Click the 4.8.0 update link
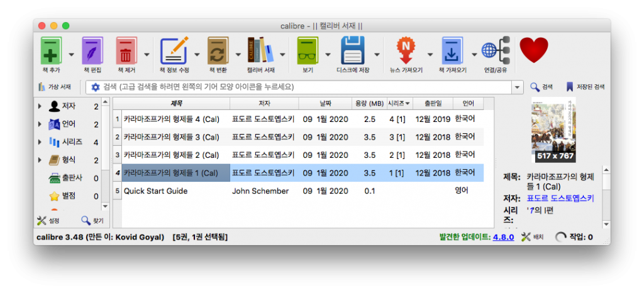The height and width of the screenshot is (293, 644). coord(504,237)
